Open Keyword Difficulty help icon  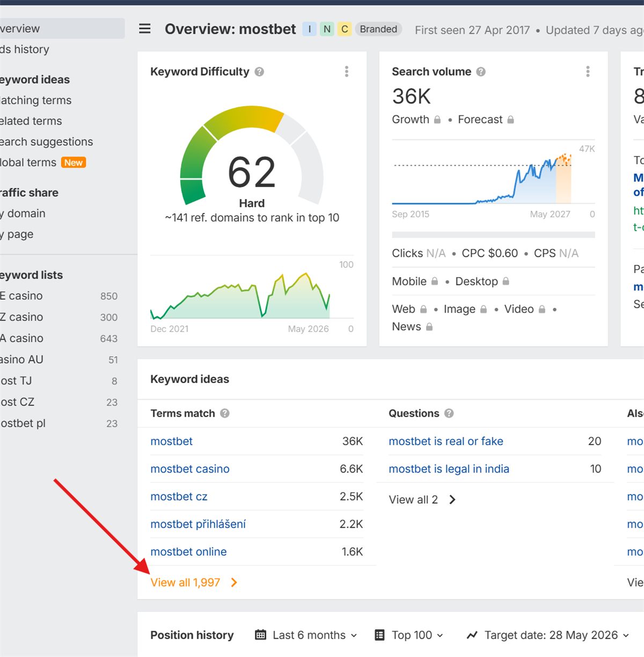click(x=259, y=72)
